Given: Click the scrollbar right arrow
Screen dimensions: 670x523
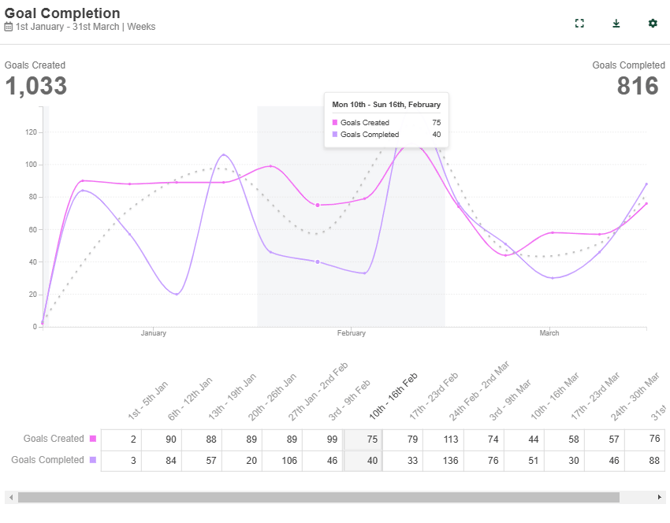Looking at the screenshot, I should pyautogui.click(x=663, y=497).
